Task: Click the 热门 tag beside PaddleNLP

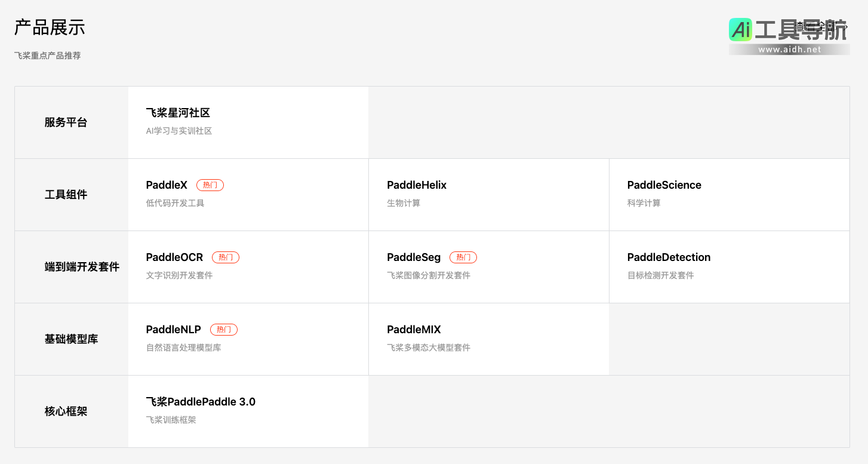Action: click(x=224, y=330)
